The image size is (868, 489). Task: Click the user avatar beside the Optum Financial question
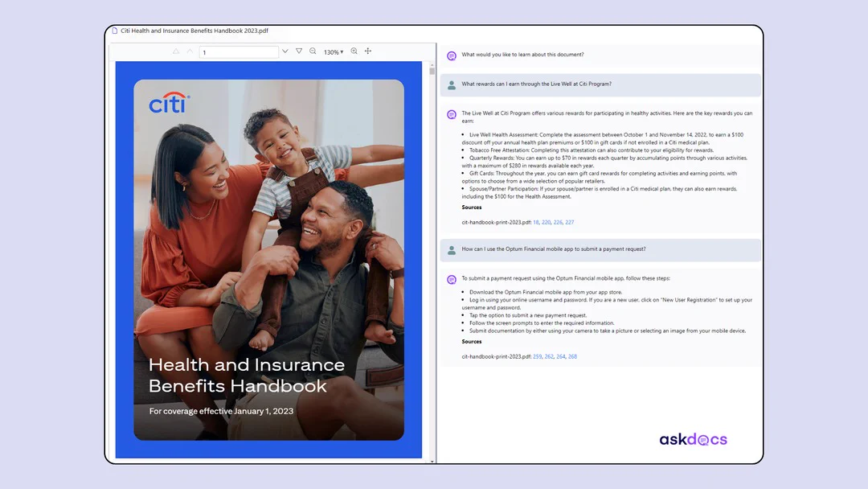point(452,250)
